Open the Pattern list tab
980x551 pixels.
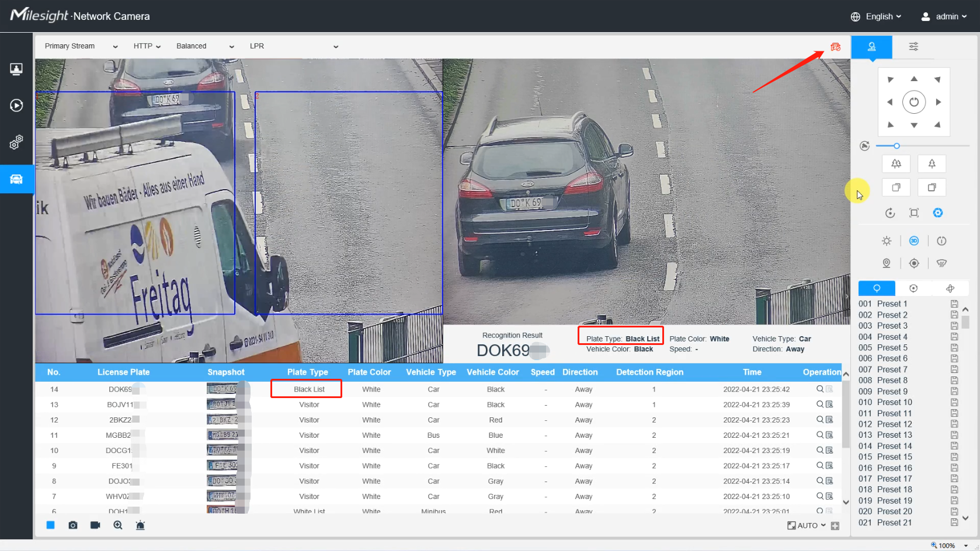pos(950,288)
